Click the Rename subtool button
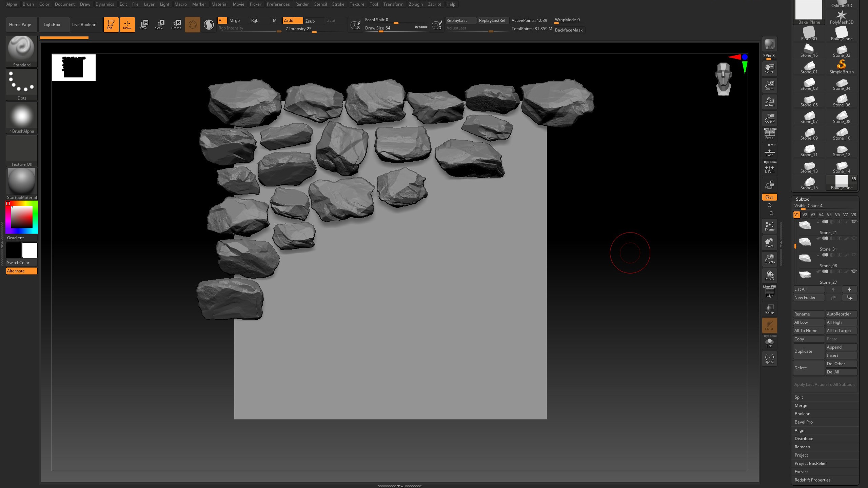Screen dimensions: 868x488 pyautogui.click(x=809, y=314)
